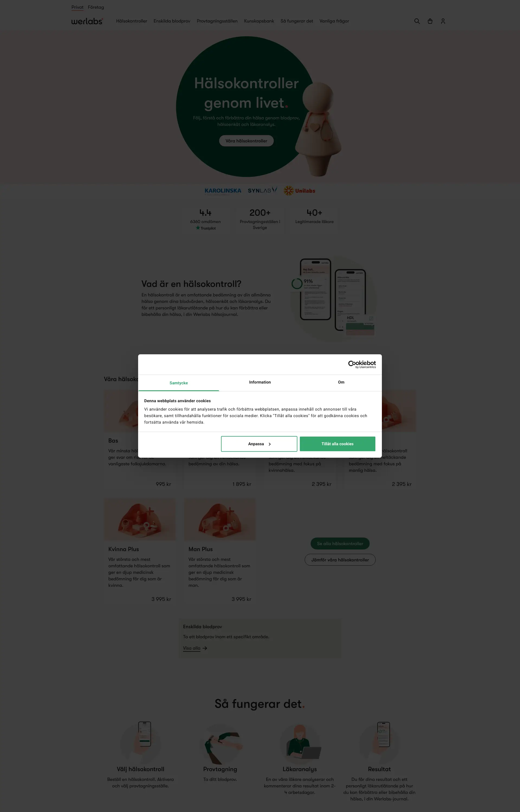Click the Unilabs partner logo
The image size is (520, 812).
pyautogui.click(x=300, y=191)
